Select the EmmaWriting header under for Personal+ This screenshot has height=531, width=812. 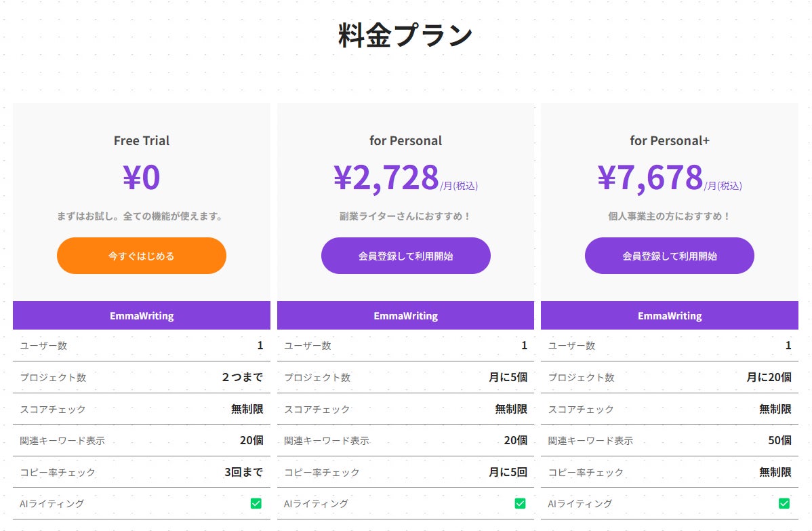[x=669, y=315]
